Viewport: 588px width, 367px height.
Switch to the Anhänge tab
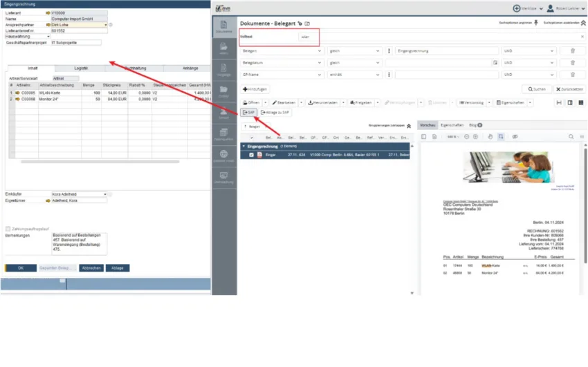tap(190, 68)
